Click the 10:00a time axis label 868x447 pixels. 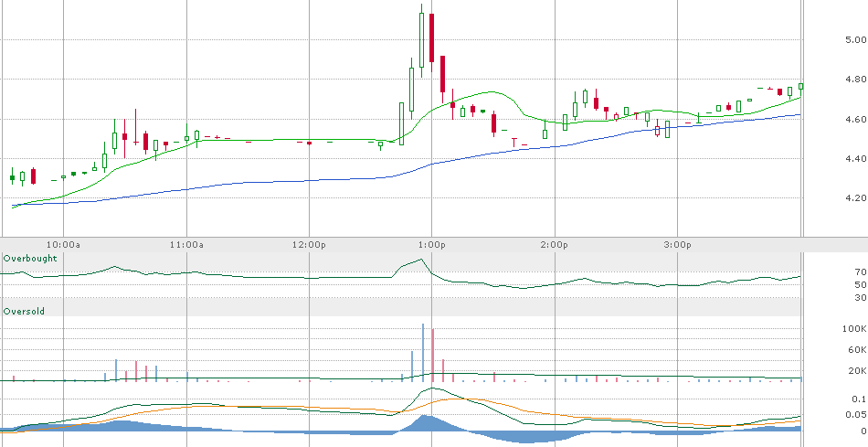(x=63, y=245)
